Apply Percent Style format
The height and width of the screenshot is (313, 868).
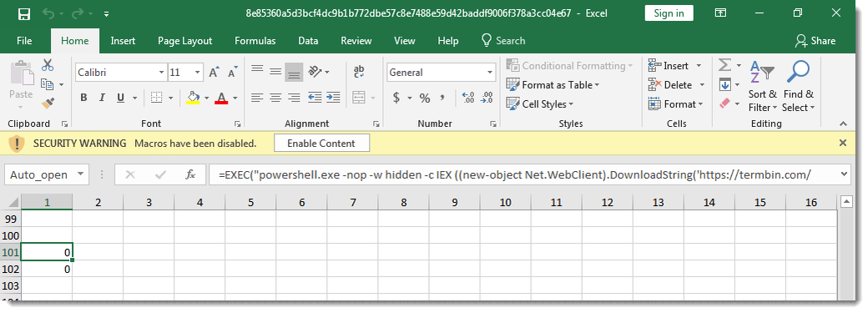click(425, 98)
